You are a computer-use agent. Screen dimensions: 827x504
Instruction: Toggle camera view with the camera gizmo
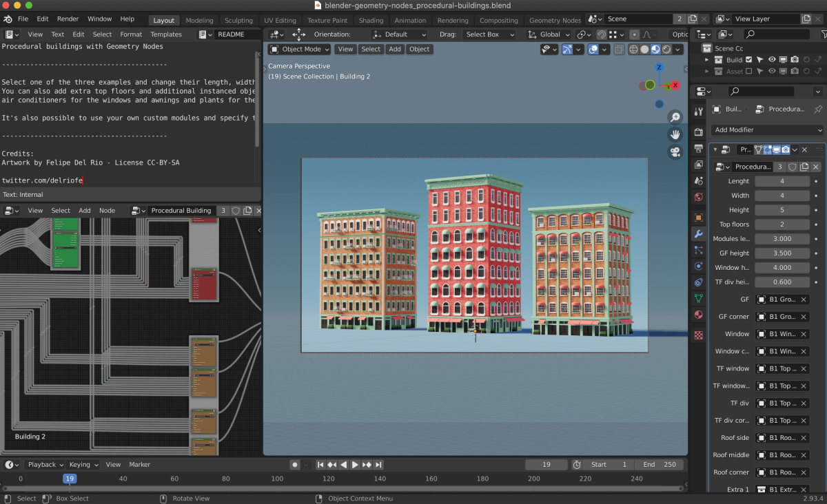[x=675, y=152]
